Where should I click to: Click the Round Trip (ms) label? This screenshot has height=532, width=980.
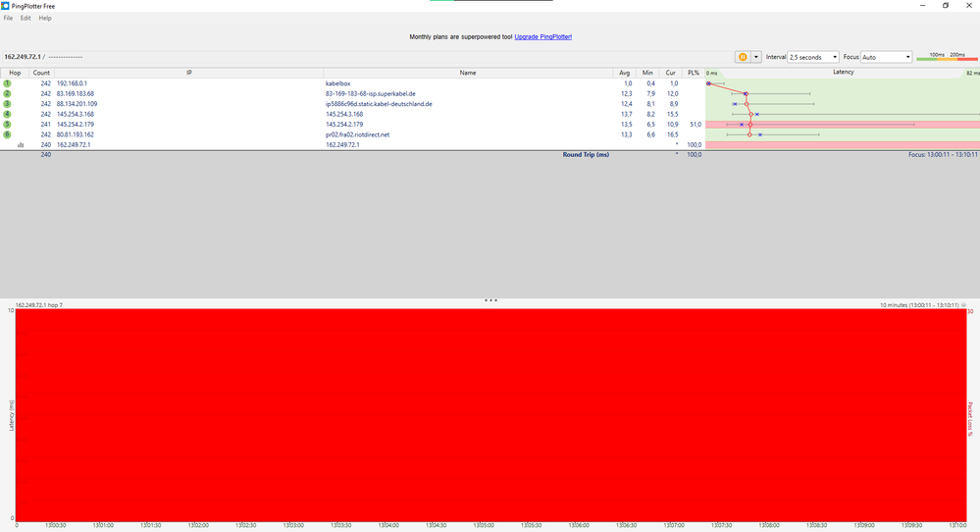coord(586,154)
